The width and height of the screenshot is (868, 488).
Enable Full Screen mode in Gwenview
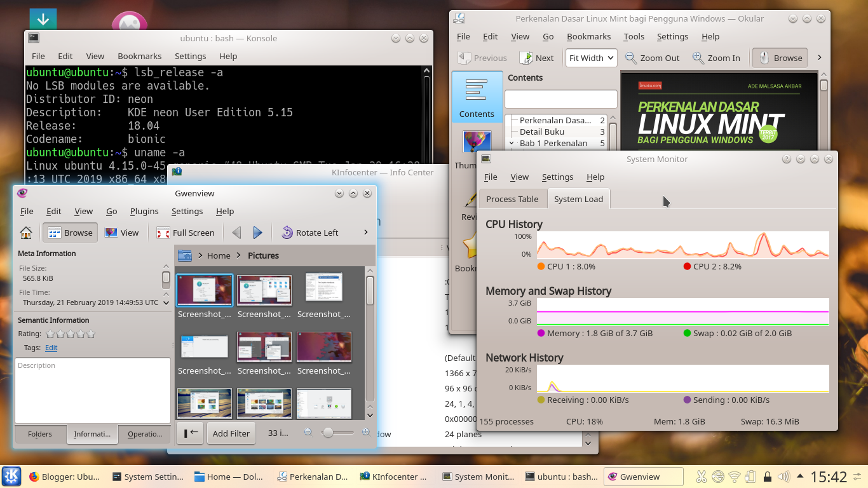click(x=185, y=233)
